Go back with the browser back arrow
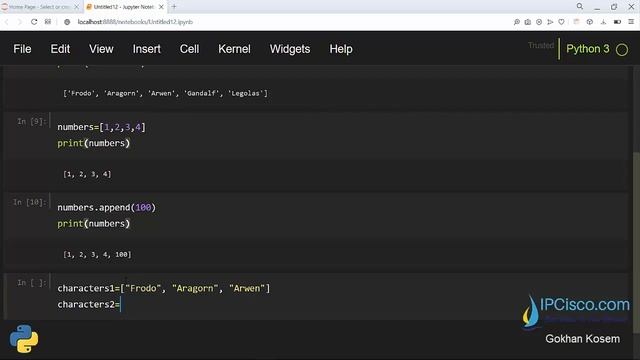Screen dimensions: 640x360 (7, 22)
